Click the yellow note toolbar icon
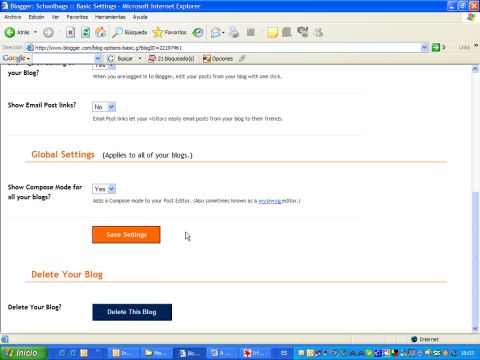This screenshot has width=480, height=360. click(x=272, y=32)
